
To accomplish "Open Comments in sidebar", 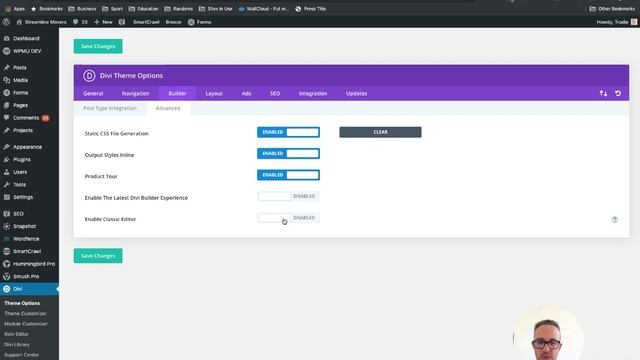I will pyautogui.click(x=26, y=118).
